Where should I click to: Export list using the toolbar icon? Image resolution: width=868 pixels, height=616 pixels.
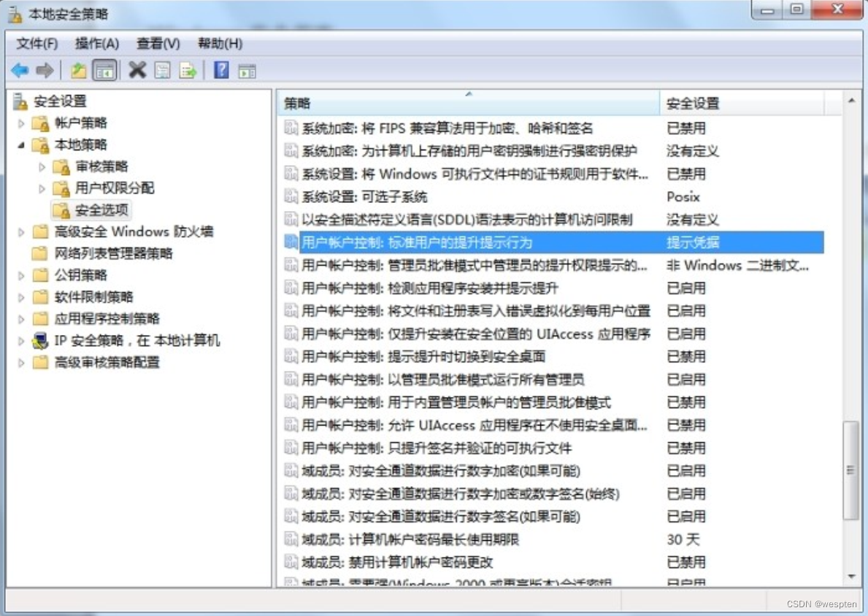coord(188,70)
